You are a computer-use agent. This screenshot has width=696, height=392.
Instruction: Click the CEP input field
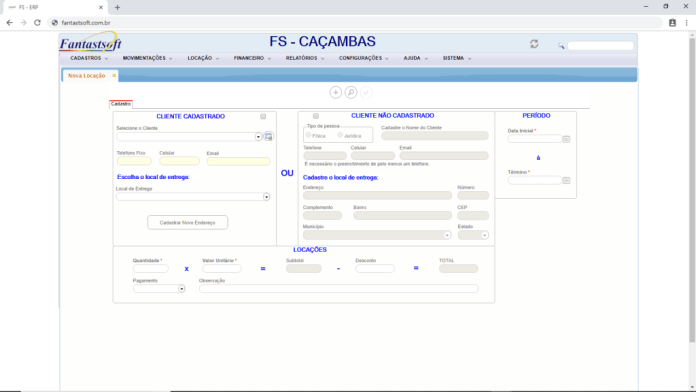[x=473, y=216]
